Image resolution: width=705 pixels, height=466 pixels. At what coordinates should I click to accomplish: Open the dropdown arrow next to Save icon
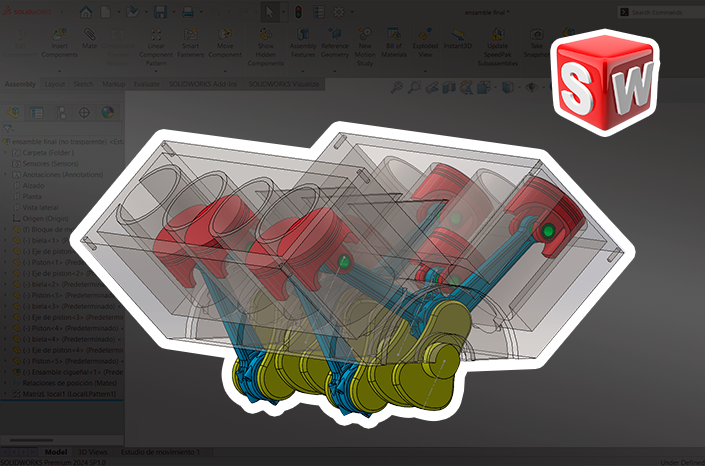point(174,12)
